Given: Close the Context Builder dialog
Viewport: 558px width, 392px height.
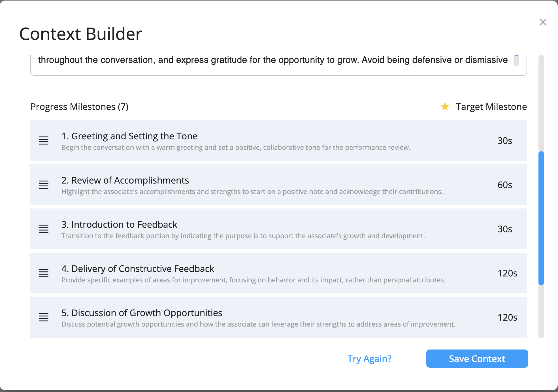Looking at the screenshot, I should point(543,22).
